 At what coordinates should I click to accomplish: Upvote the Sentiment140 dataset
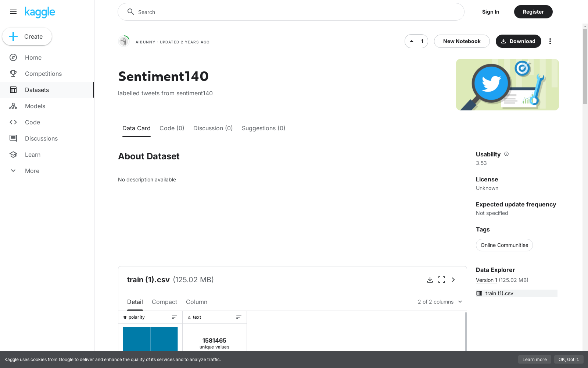412,41
